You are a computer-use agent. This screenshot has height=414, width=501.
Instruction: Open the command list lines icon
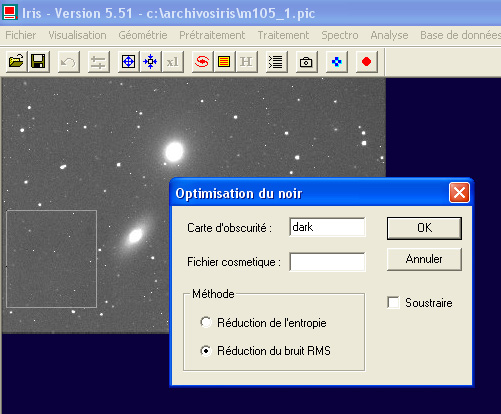(x=276, y=62)
